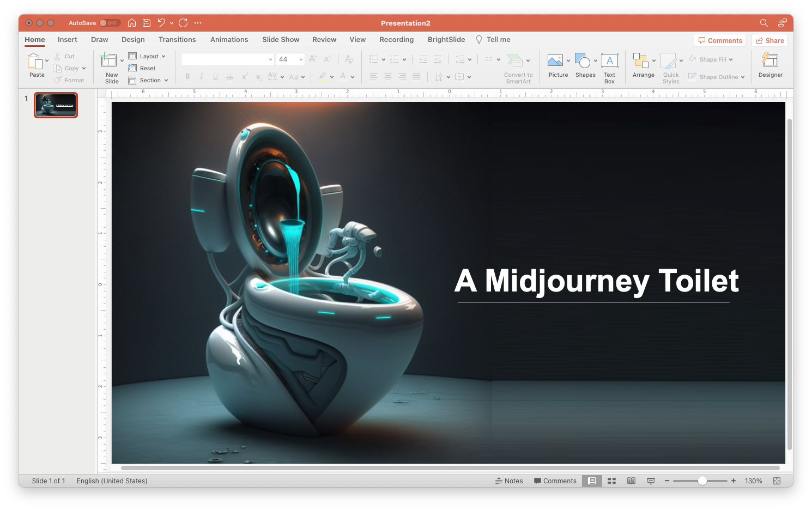
Task: Click the font color swatch
Action: click(x=343, y=77)
